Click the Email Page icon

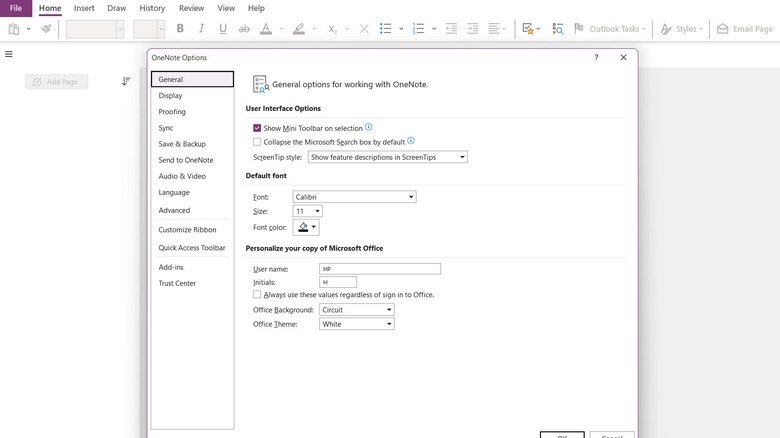[723, 29]
